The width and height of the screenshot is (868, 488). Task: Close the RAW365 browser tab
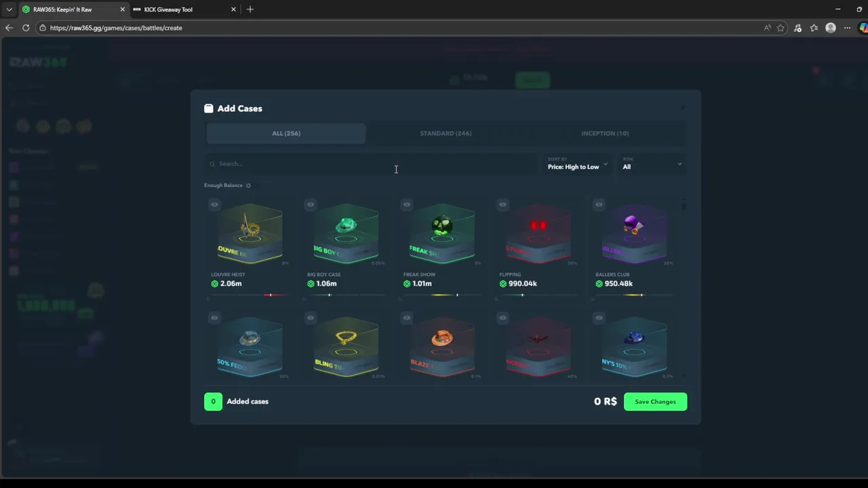[122, 9]
